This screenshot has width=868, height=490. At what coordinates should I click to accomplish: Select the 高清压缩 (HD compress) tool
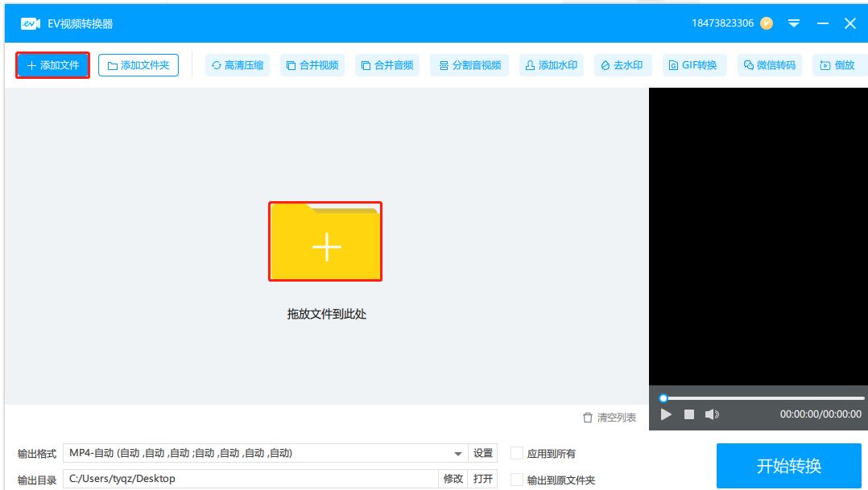coord(237,64)
